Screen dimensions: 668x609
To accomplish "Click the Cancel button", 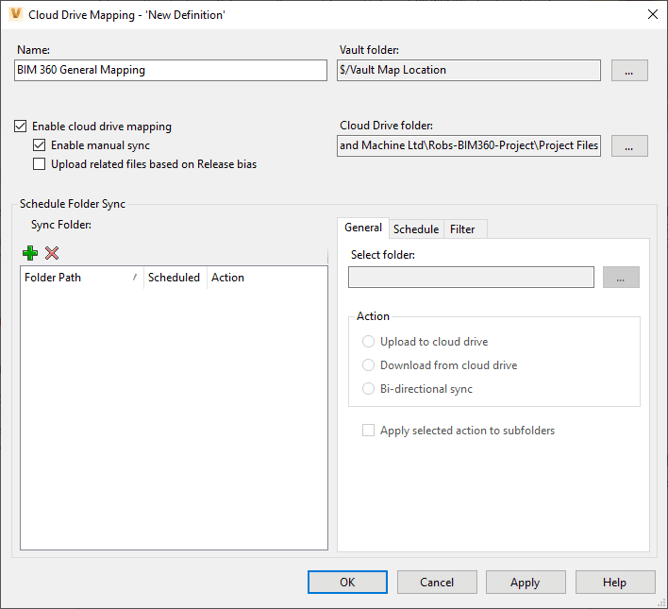I will coord(437,582).
